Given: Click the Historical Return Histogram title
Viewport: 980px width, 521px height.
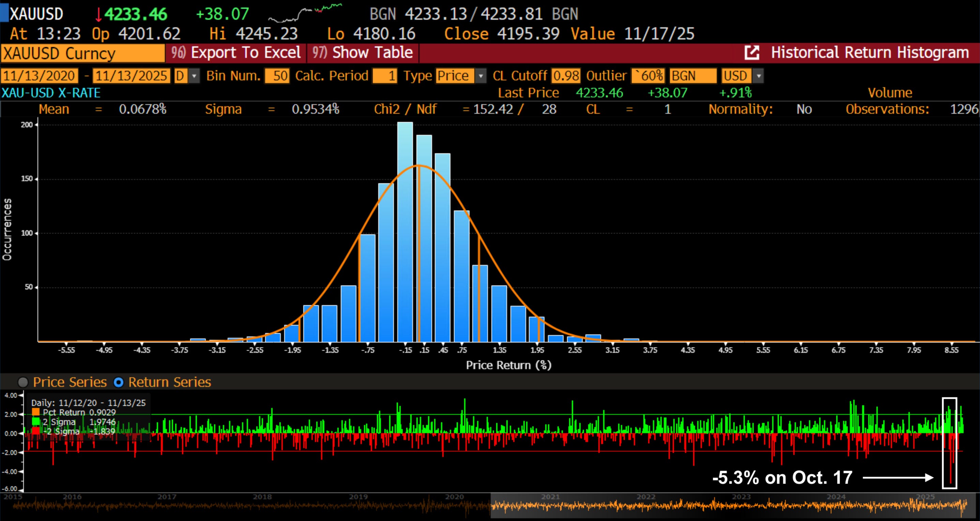Looking at the screenshot, I should pos(869,52).
